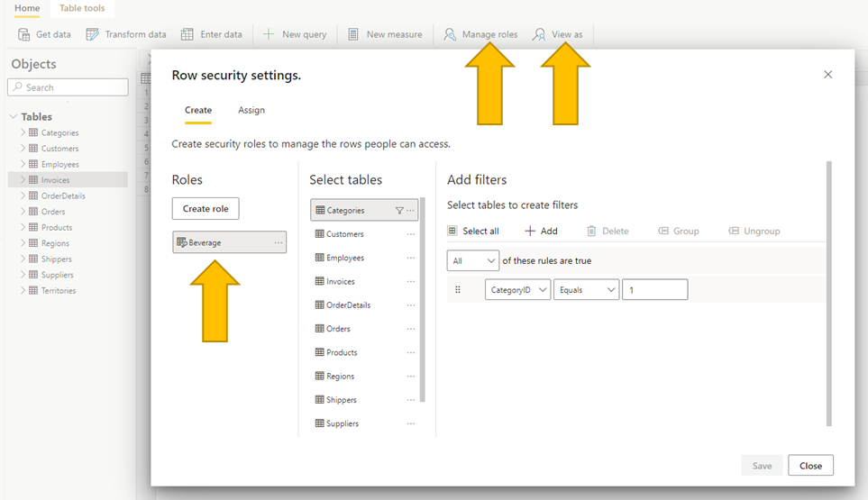Switch to the Home ribbon tab
Screen dimensions: 868x500
coord(27,8)
